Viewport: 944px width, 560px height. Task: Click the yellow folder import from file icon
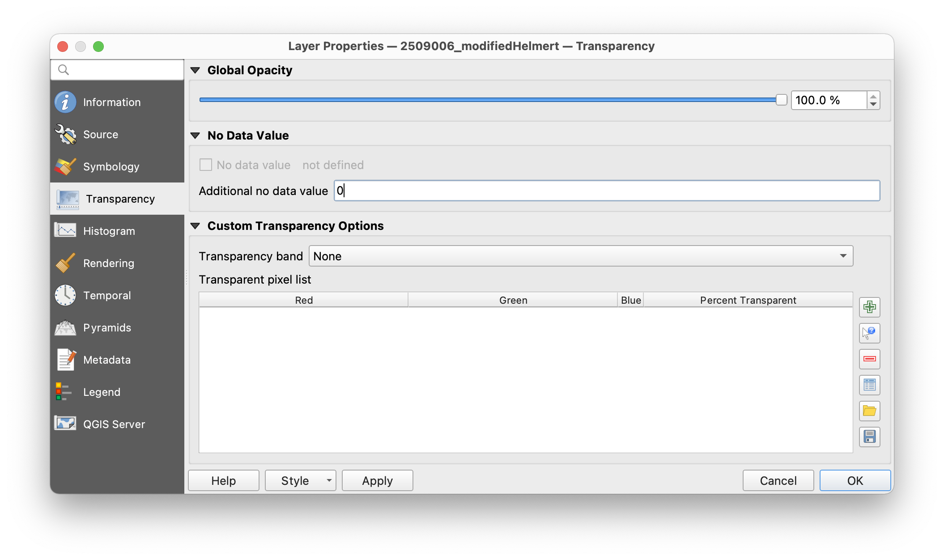[x=869, y=411]
